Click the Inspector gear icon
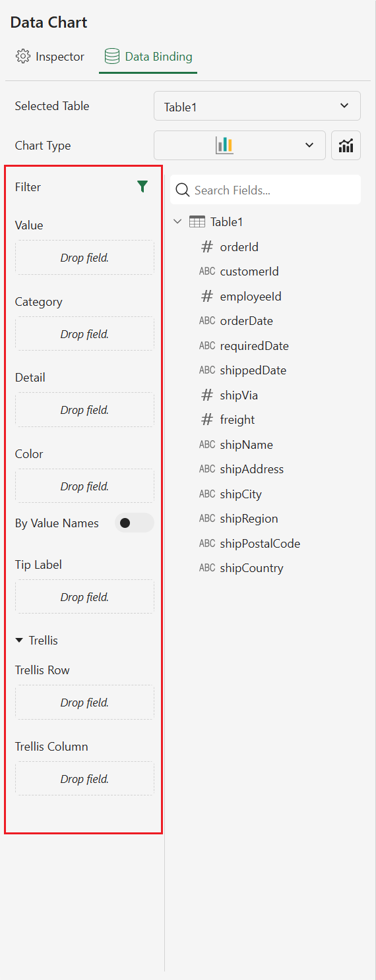Image resolution: width=376 pixels, height=980 pixels. 23,57
